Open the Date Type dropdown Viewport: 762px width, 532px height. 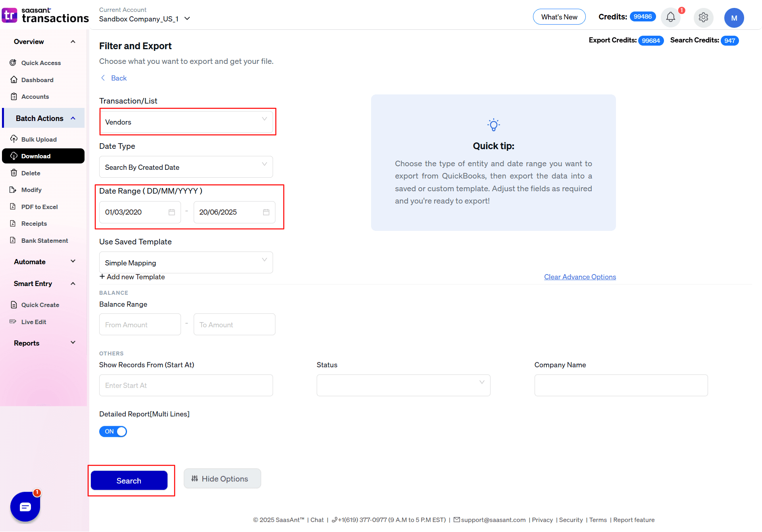(x=186, y=167)
